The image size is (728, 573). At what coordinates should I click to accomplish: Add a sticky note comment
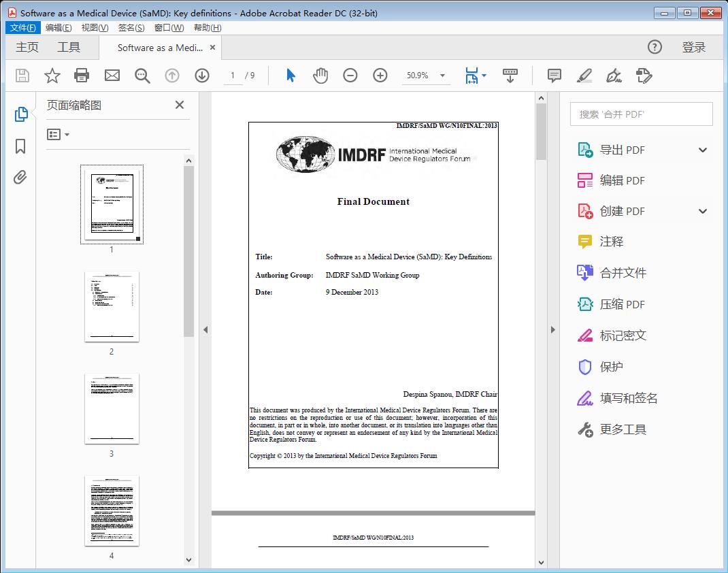coord(554,76)
